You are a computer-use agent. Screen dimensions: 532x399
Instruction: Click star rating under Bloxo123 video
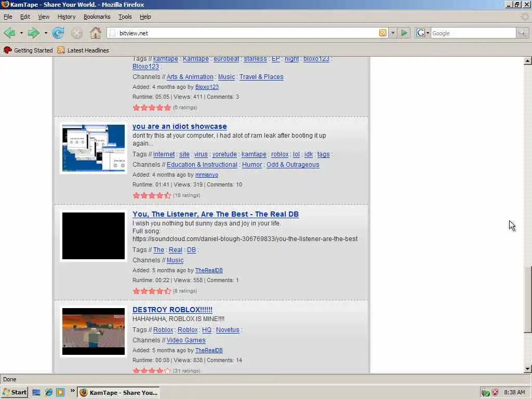click(152, 108)
